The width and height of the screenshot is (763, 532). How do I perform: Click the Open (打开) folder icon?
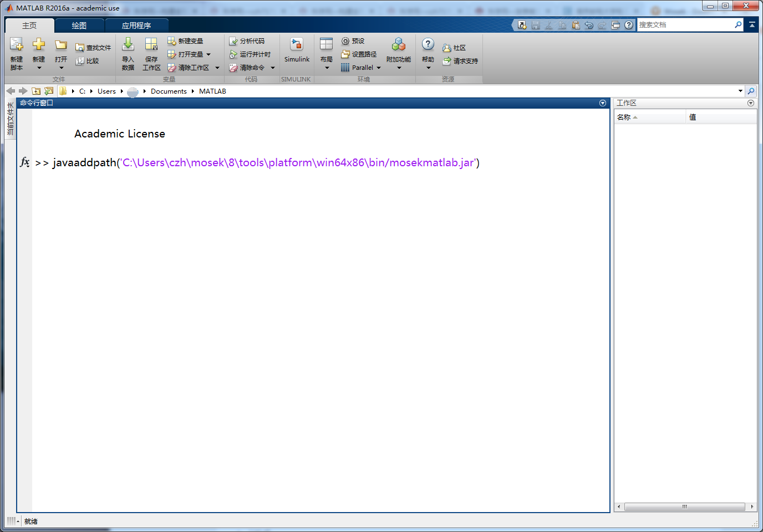(61, 44)
